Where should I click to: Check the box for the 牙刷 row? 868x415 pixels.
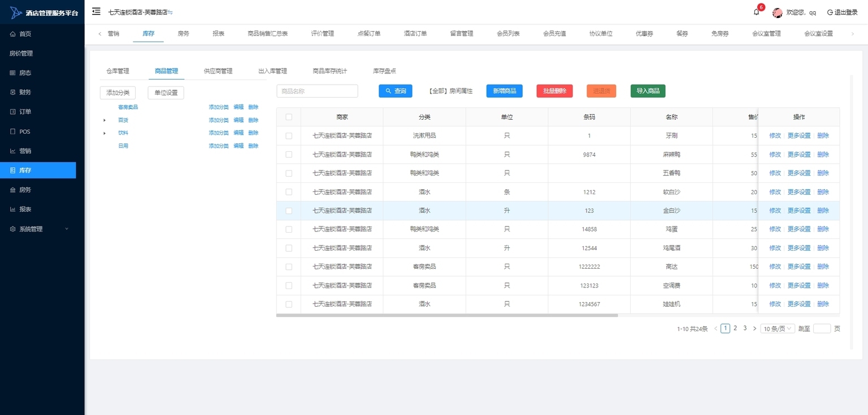289,136
